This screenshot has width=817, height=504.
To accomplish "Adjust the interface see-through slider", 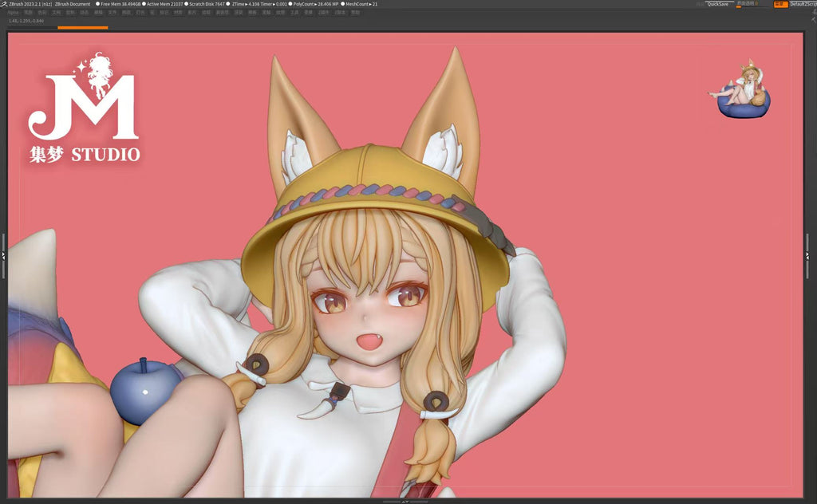I will 748,4.
